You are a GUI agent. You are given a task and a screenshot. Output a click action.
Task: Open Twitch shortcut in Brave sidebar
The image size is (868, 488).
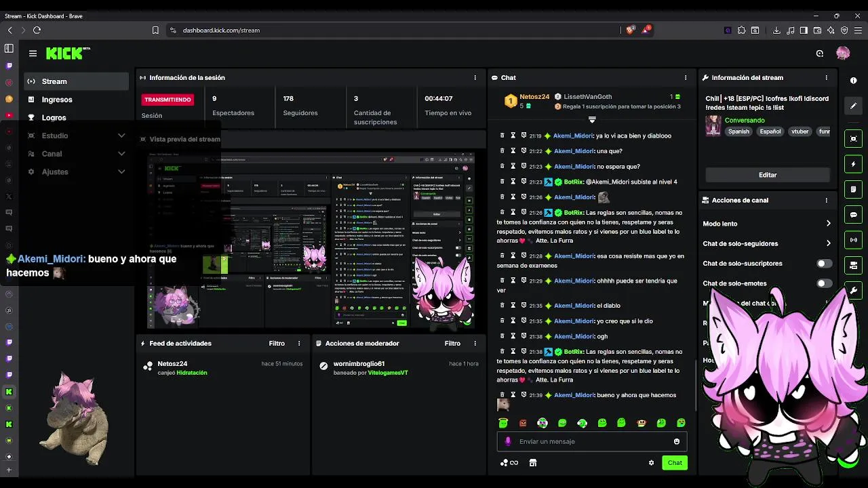point(9,66)
